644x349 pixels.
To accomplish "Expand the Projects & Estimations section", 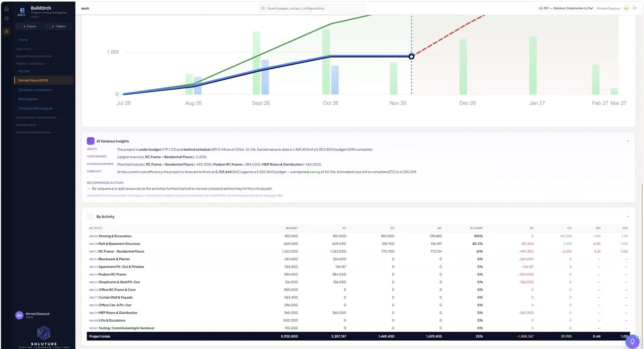I will [36, 56].
